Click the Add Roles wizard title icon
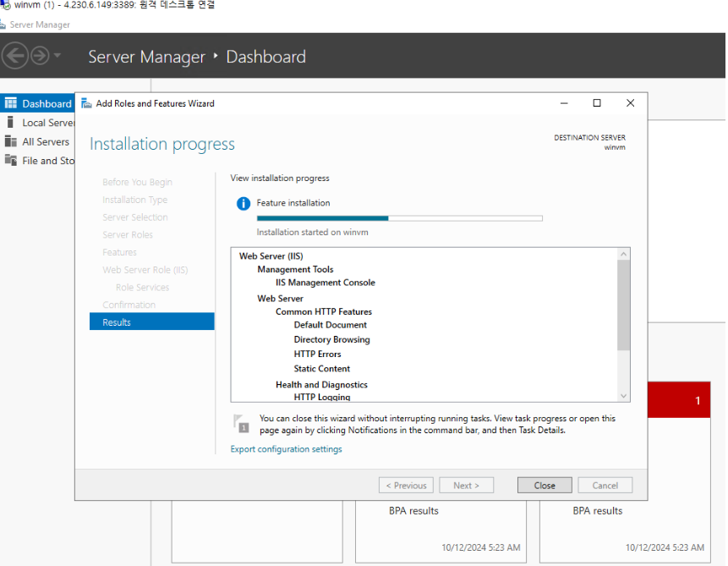728x566 pixels. 86,103
